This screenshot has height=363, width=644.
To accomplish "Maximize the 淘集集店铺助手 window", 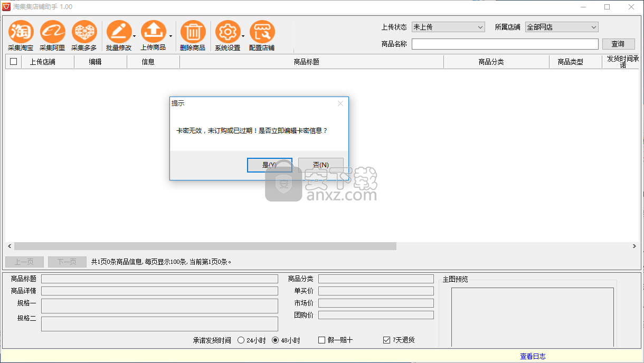I will click(x=607, y=7).
